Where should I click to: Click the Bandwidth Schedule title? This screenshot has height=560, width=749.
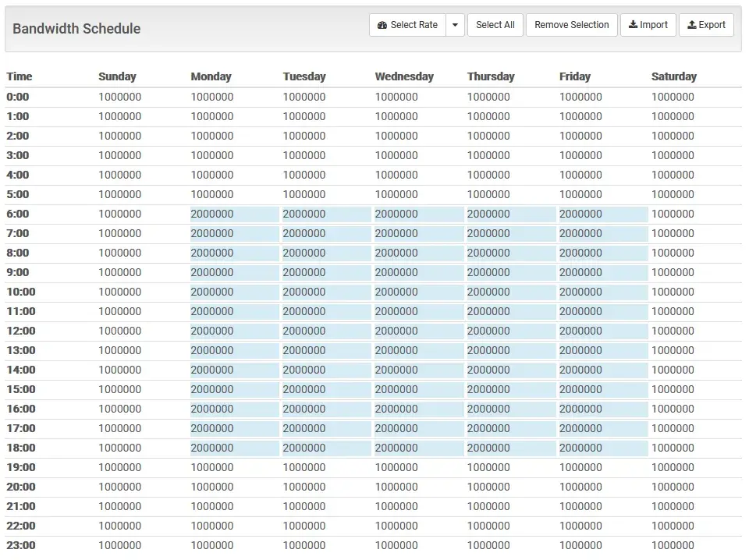[76, 28]
